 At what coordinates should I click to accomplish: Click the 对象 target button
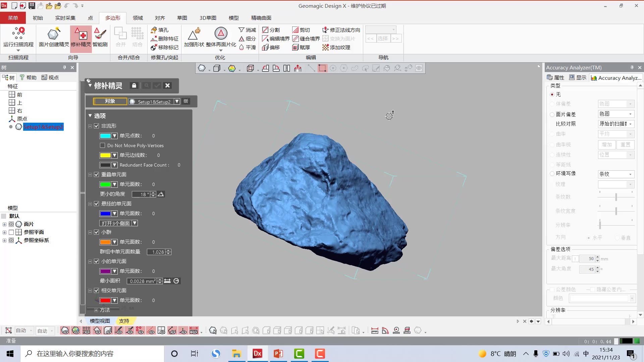click(x=110, y=101)
